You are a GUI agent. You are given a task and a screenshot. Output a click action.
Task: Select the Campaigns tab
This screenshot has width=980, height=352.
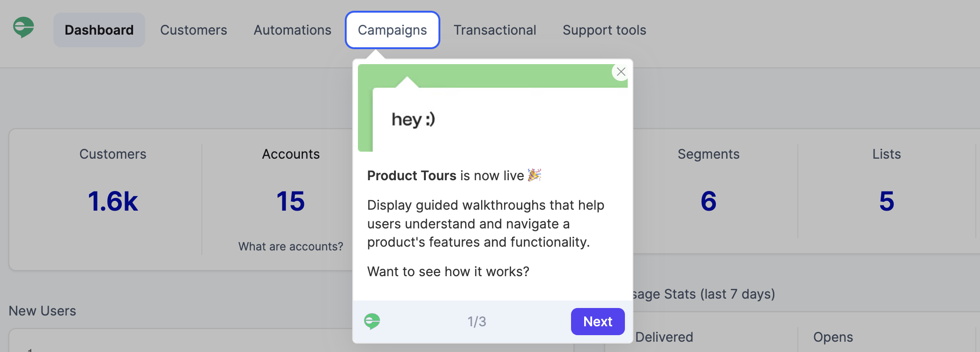[392, 29]
